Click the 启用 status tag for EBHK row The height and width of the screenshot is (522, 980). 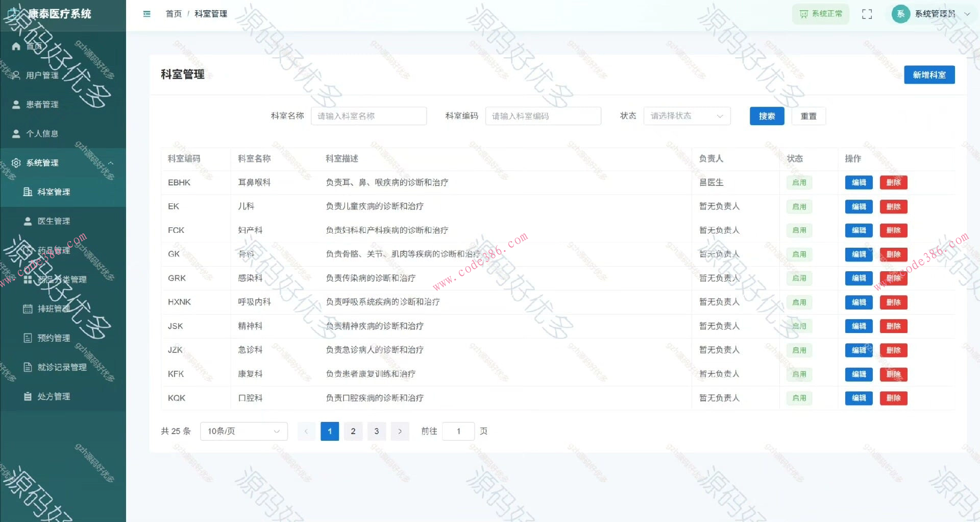[x=799, y=182]
